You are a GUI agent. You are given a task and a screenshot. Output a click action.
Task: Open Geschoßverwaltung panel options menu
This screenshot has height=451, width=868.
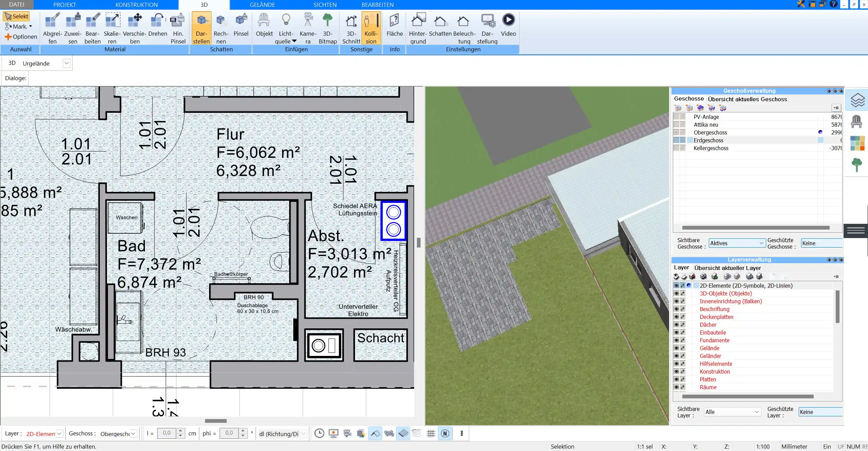[x=836, y=108]
